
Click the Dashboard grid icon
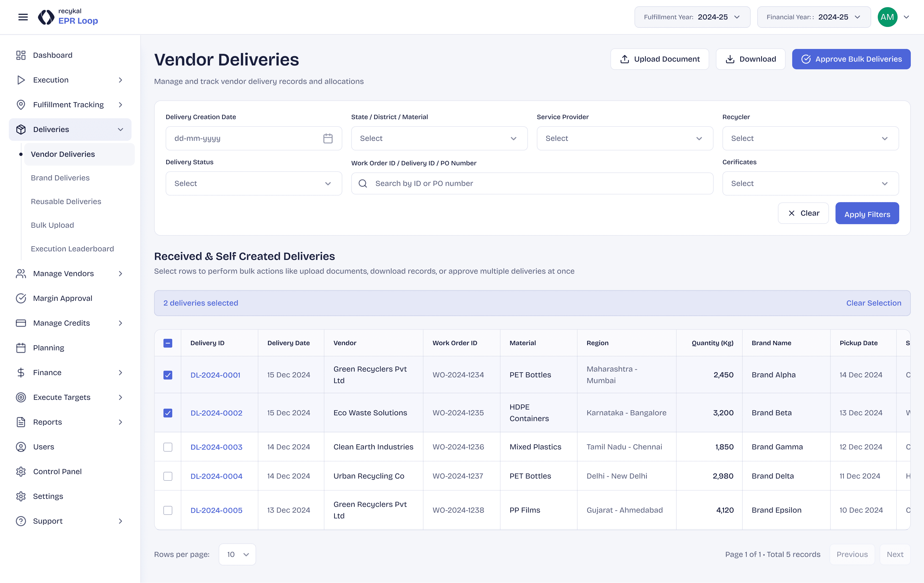click(21, 55)
